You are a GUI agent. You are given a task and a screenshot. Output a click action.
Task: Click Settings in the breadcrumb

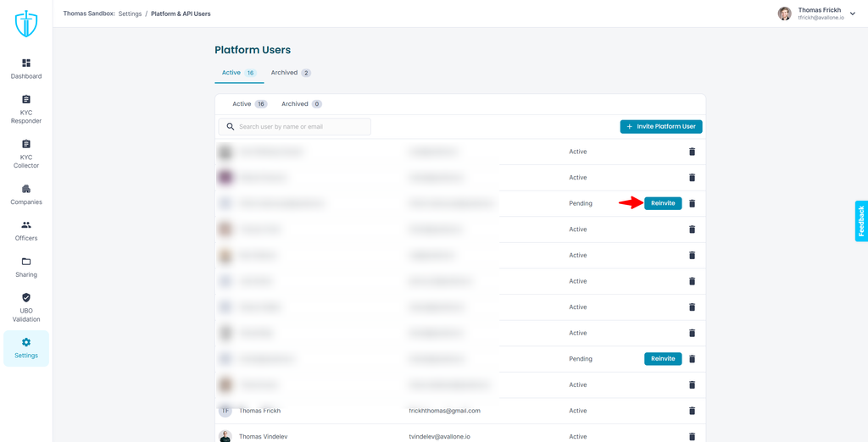click(130, 14)
